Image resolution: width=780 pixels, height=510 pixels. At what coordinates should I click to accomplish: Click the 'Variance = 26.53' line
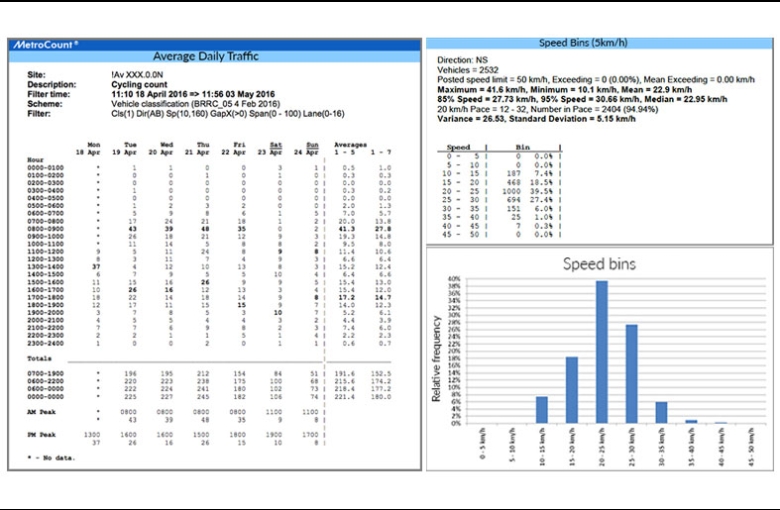[x=536, y=119]
